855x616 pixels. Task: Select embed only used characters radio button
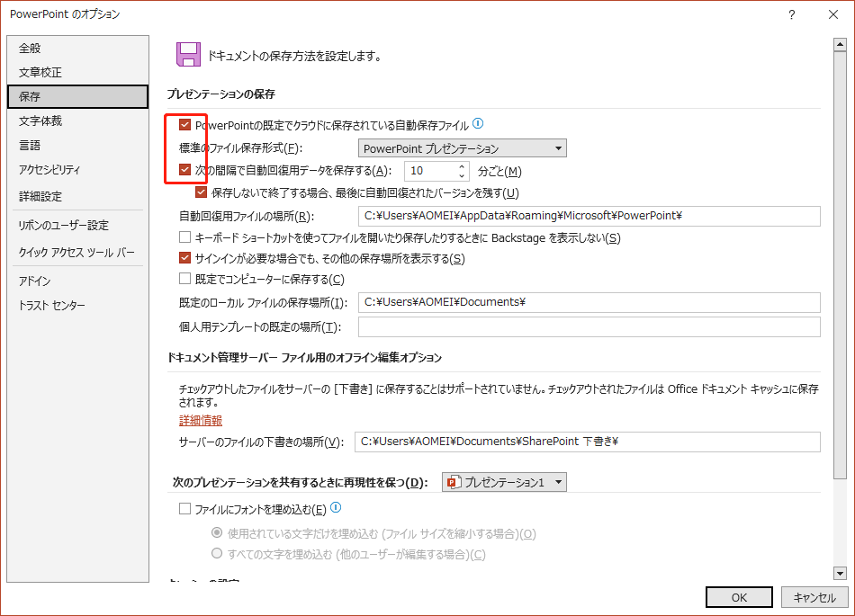coord(217,532)
